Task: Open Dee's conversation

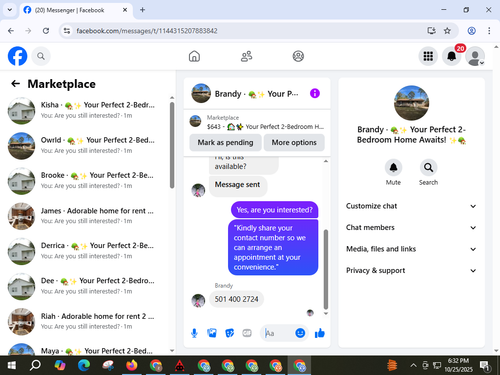Action: pos(87,286)
